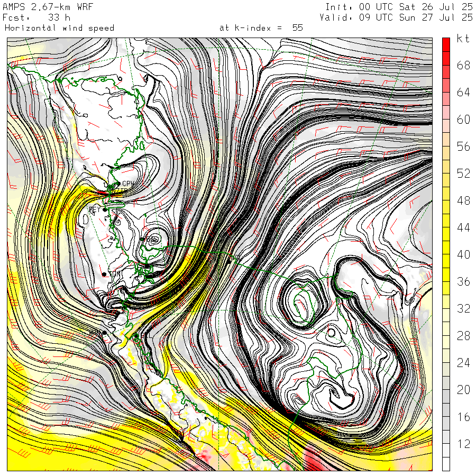Click the "Valid: 09 UTC Sun 27 Jul 25" line
The width and height of the screenshot is (476, 476).
pos(396,17)
